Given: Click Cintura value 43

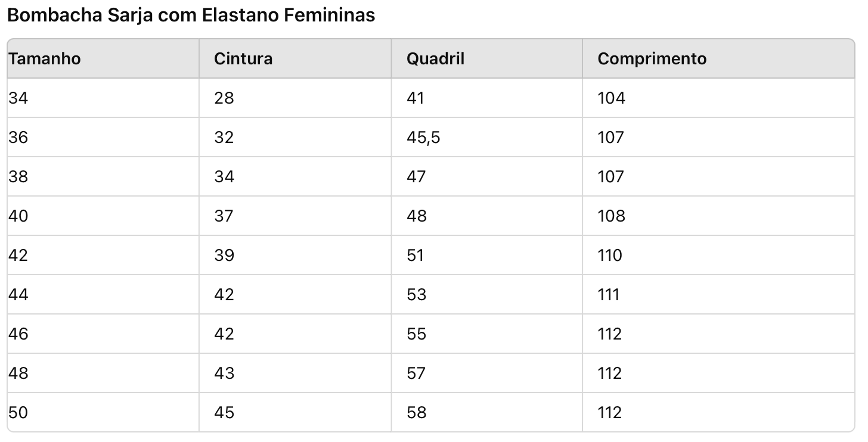Looking at the screenshot, I should (224, 373).
